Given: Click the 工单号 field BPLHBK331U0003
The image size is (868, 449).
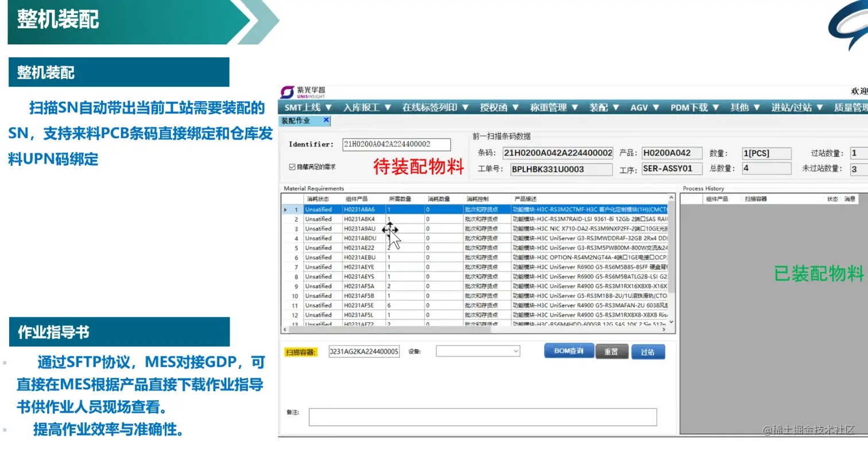Looking at the screenshot, I should 561,169.
